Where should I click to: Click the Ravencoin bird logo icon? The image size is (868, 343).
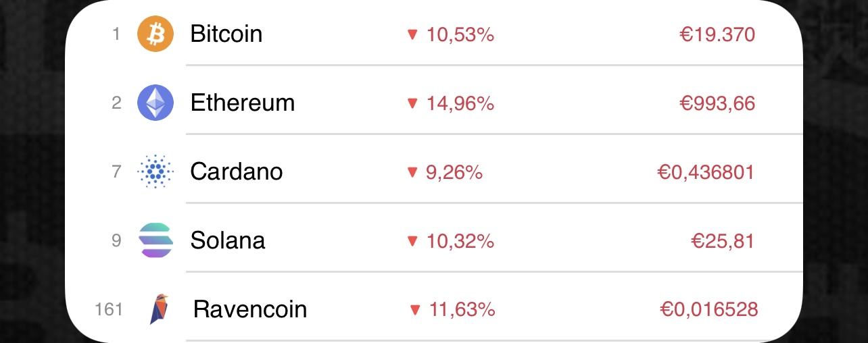[159, 309]
